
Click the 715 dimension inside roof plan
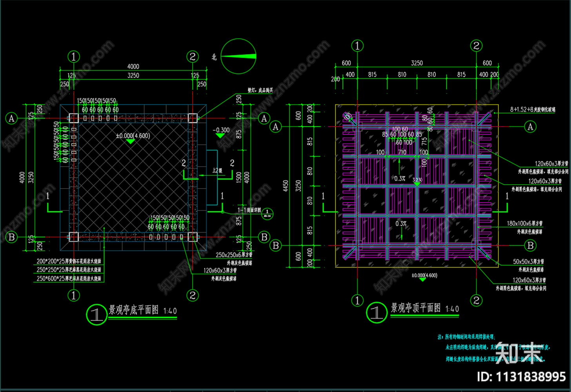tap(424, 142)
